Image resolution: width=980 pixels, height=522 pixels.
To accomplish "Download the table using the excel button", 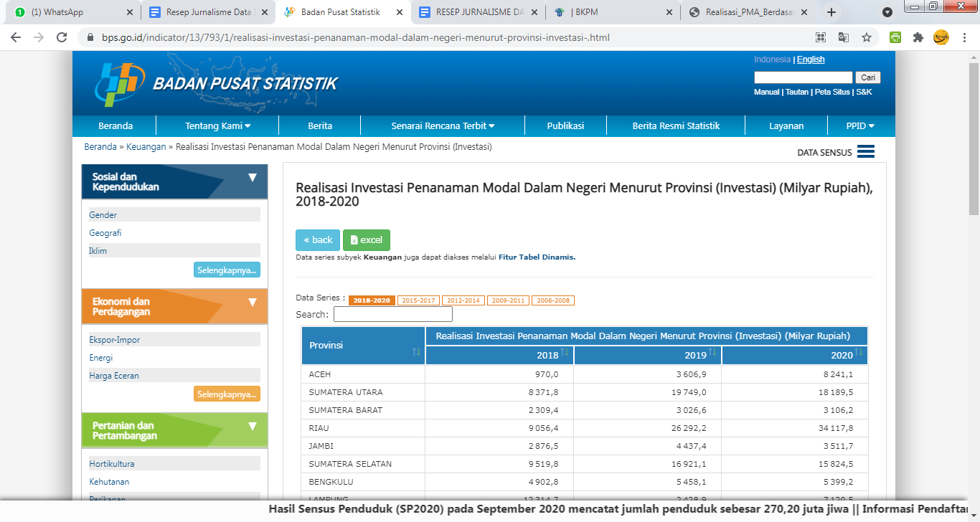I will [x=366, y=240].
